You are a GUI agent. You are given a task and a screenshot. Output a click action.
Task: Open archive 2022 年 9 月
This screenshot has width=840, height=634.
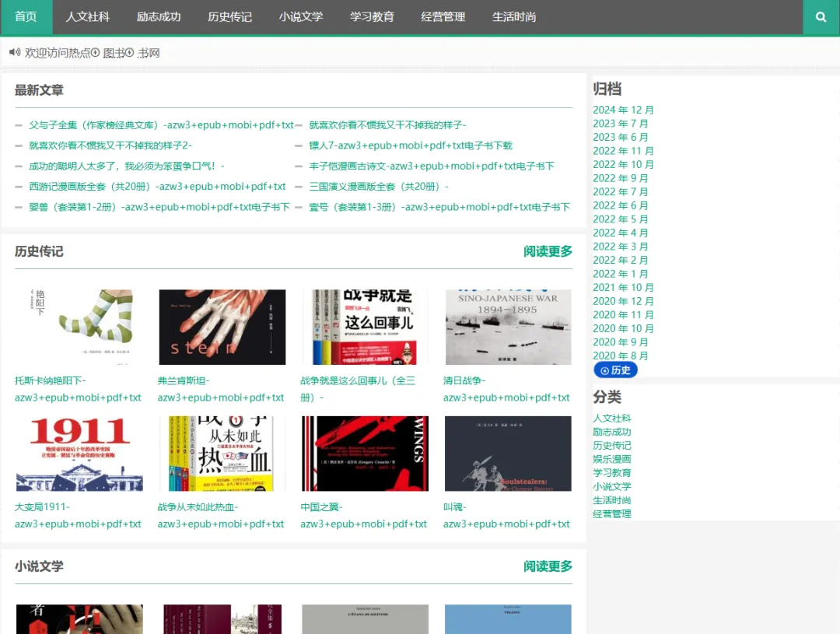(x=621, y=178)
